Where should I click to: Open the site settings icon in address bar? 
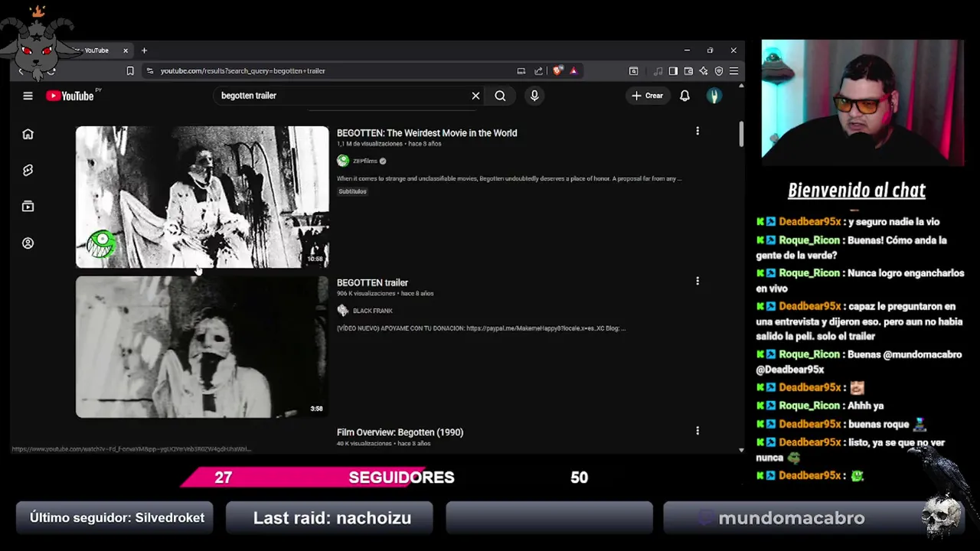pyautogui.click(x=150, y=70)
